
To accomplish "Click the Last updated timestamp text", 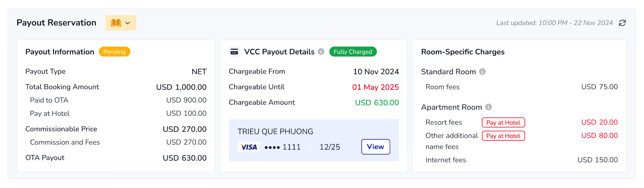I will (554, 23).
